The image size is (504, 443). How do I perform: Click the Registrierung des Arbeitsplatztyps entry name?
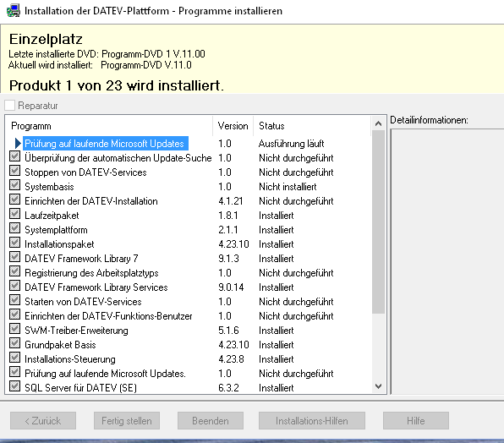91,273
